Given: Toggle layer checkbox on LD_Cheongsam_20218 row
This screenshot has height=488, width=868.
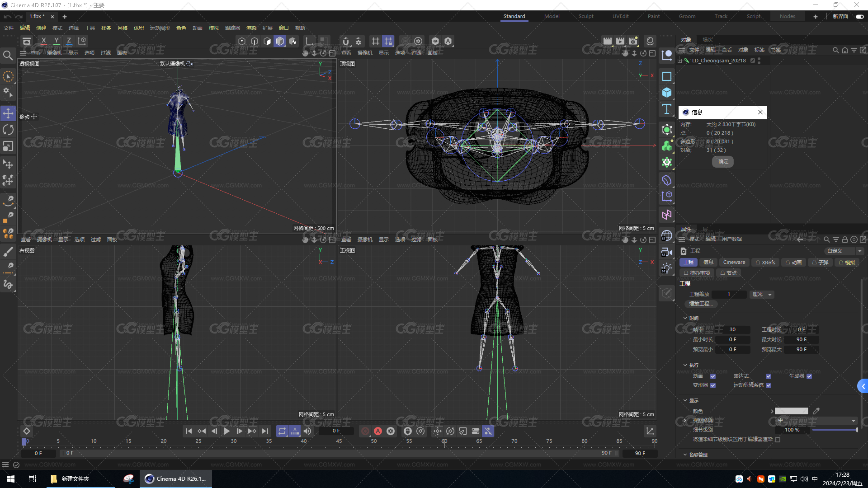Looking at the screenshot, I should (x=753, y=61).
